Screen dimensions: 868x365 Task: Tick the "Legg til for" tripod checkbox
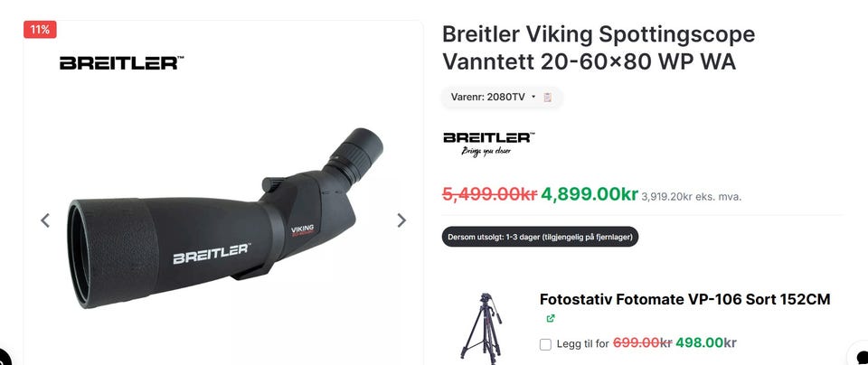[x=545, y=344]
